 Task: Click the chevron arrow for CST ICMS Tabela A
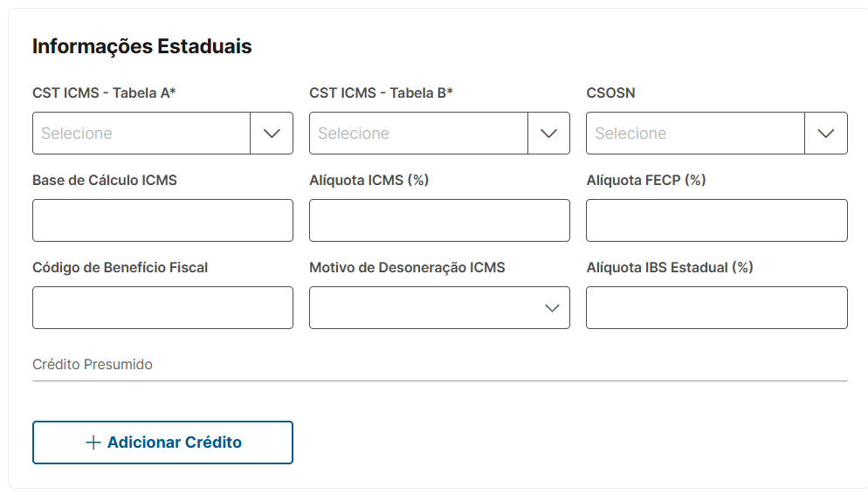[272, 134]
